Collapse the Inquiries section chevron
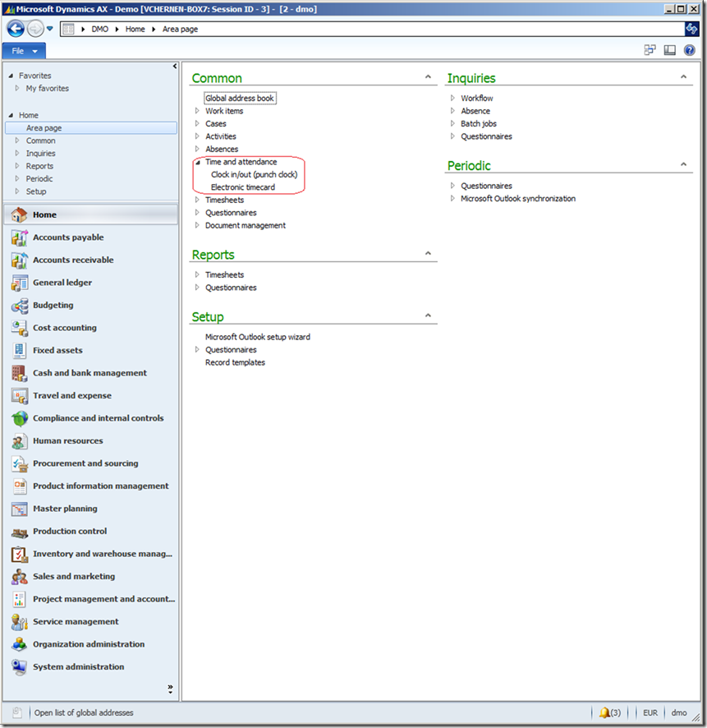 (683, 77)
